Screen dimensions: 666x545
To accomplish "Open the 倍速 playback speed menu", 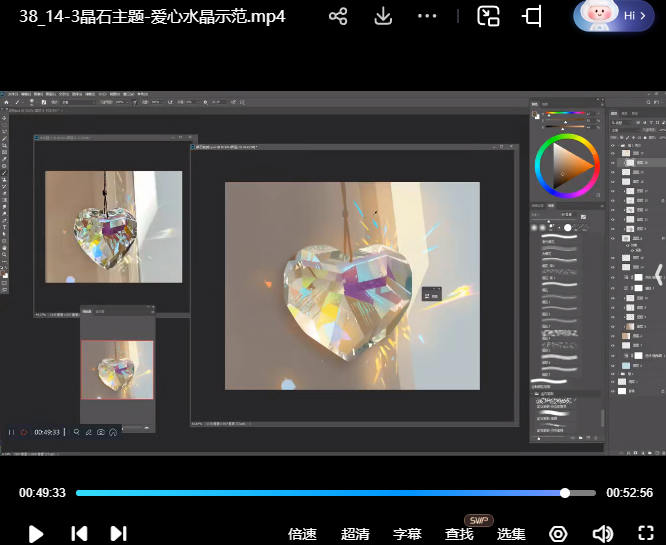I will 302,534.
